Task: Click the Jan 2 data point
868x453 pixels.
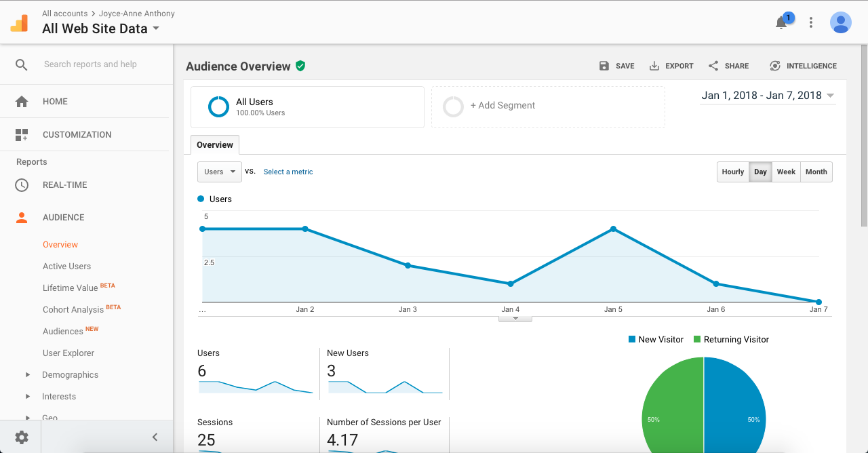Action: (x=305, y=229)
